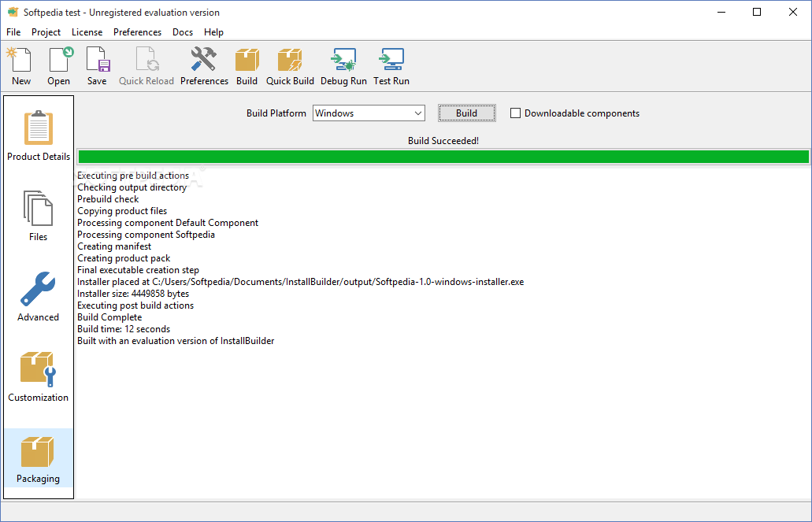Click the app icon in the title bar
This screenshot has height=522, width=812.
pyautogui.click(x=13, y=12)
